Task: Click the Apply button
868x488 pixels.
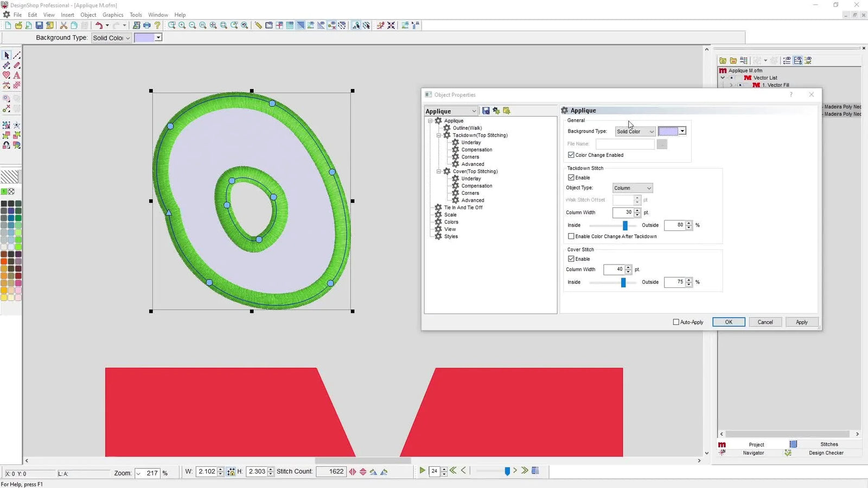Action: pos(802,322)
